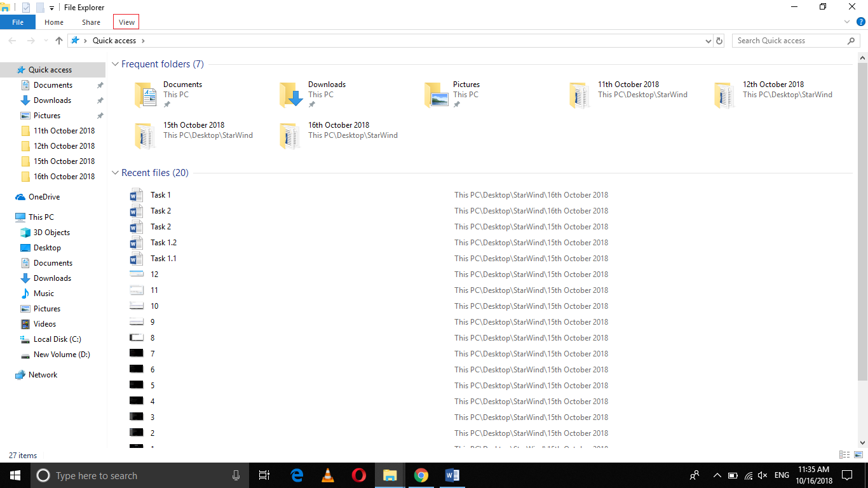Collapse the Recent files section
This screenshot has width=868, height=488.
tap(115, 172)
